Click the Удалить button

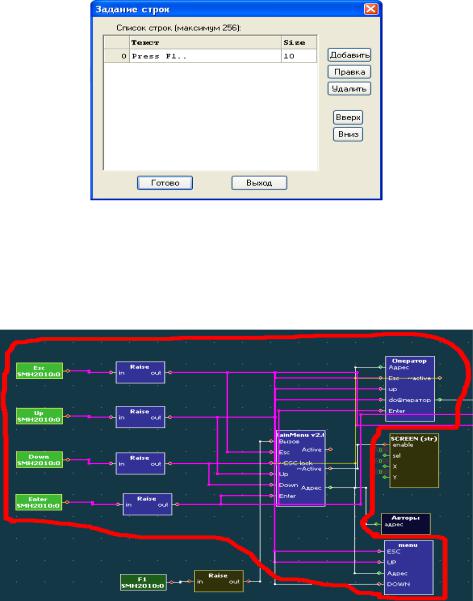click(x=349, y=89)
